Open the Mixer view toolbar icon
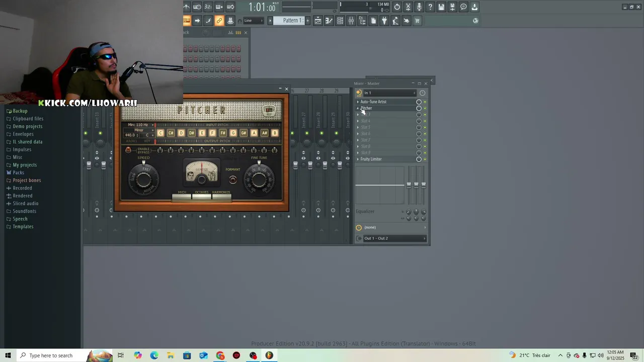 tap(351, 21)
